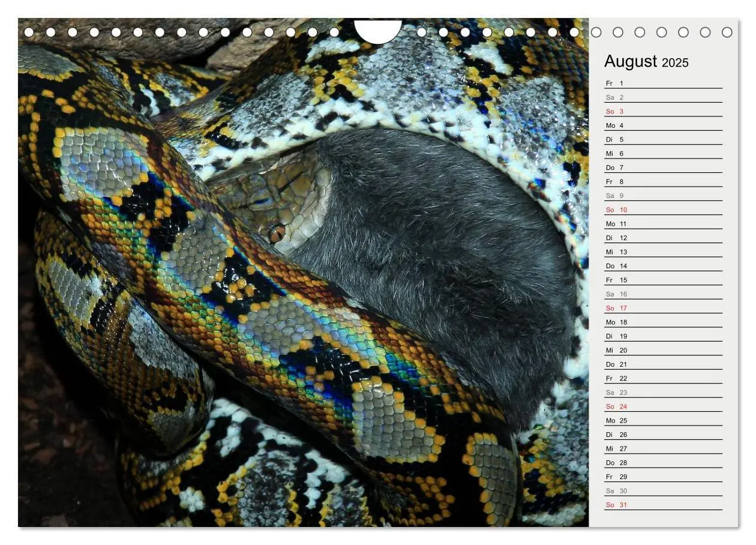Pick the Sa 30 date entry
Image resolution: width=756 pixels, height=545 pixels.
(x=663, y=490)
